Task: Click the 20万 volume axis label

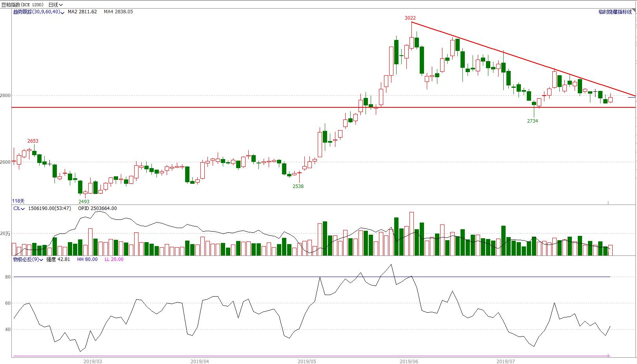Action: tap(5, 234)
